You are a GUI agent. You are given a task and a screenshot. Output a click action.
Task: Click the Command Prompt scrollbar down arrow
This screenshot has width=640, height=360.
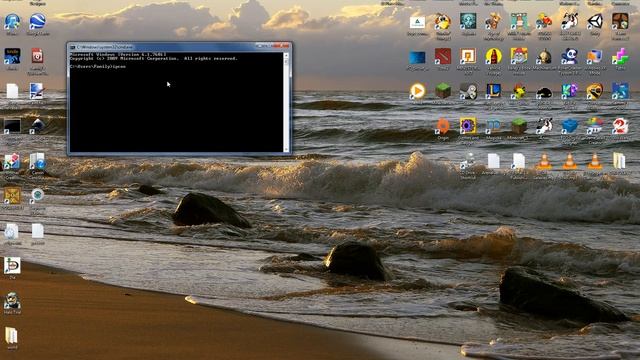click(286, 149)
